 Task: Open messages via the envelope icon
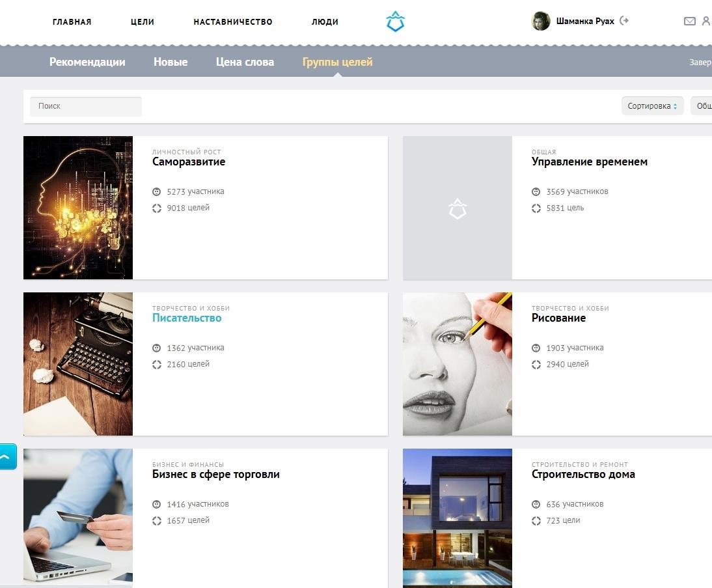click(x=689, y=21)
